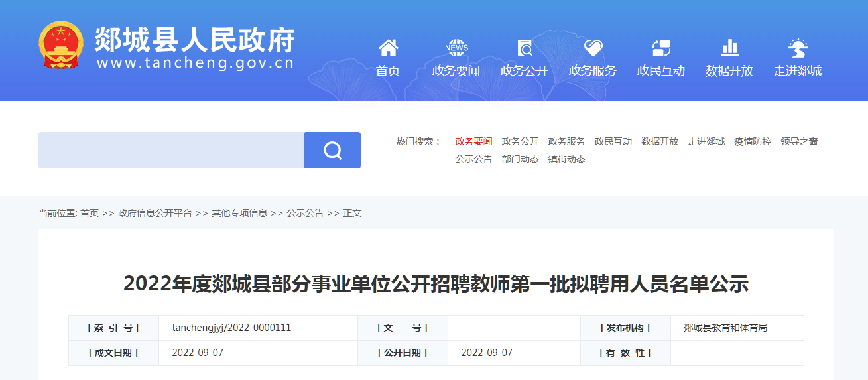This screenshot has height=380, width=868.
Task: Select hot search keyword 镇街动态
Action: coord(567,159)
